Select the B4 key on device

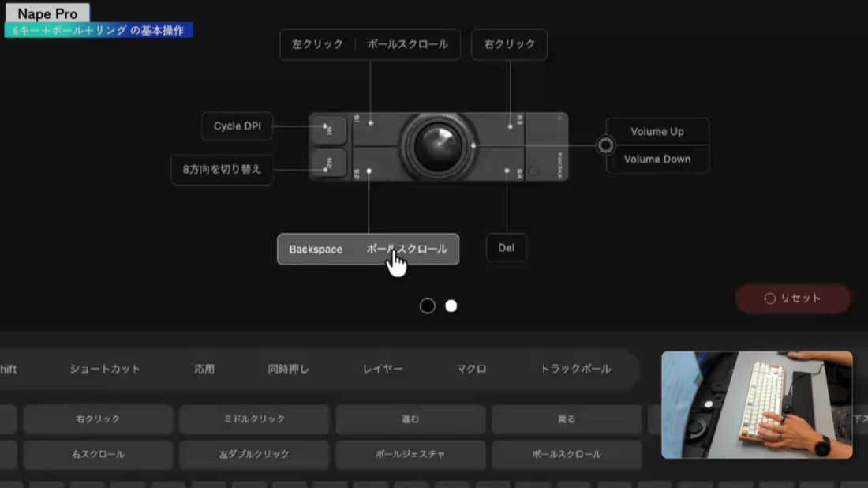(x=498, y=163)
